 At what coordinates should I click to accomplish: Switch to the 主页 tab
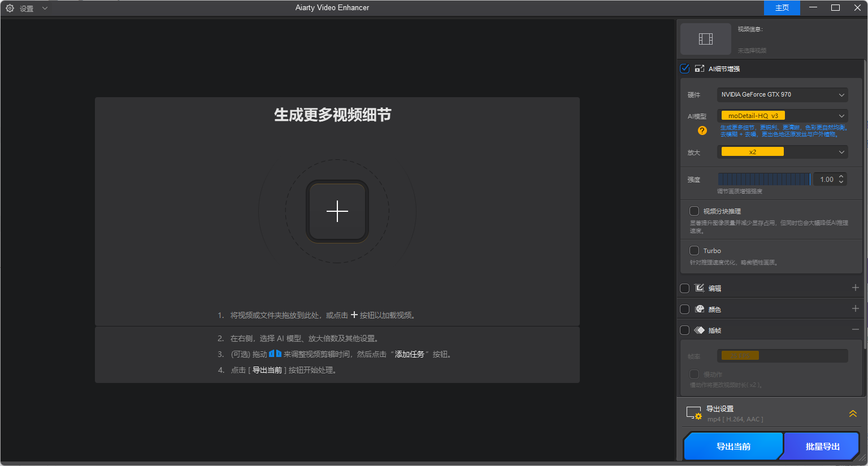click(782, 7)
